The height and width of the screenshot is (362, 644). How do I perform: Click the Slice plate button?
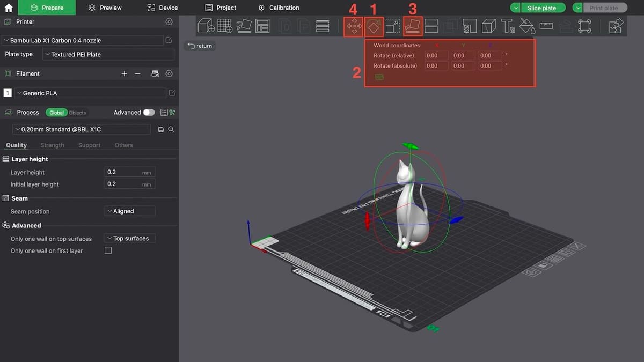[x=541, y=8]
